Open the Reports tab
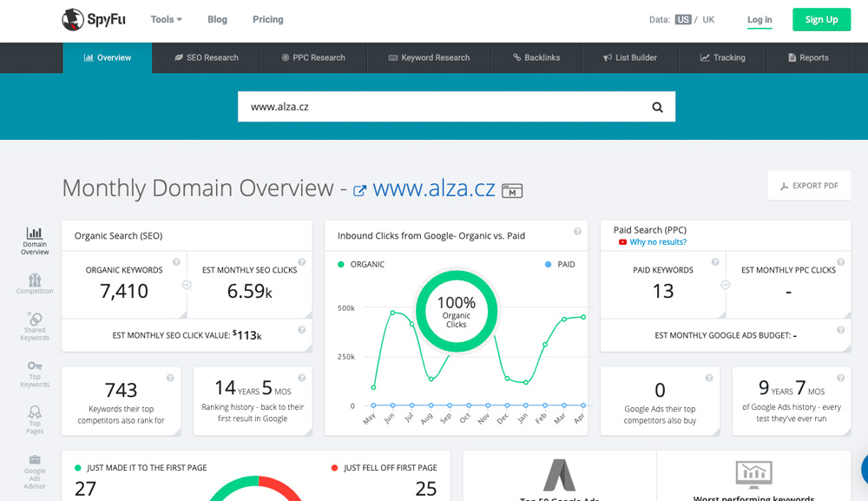The height and width of the screenshot is (501, 868). click(809, 57)
